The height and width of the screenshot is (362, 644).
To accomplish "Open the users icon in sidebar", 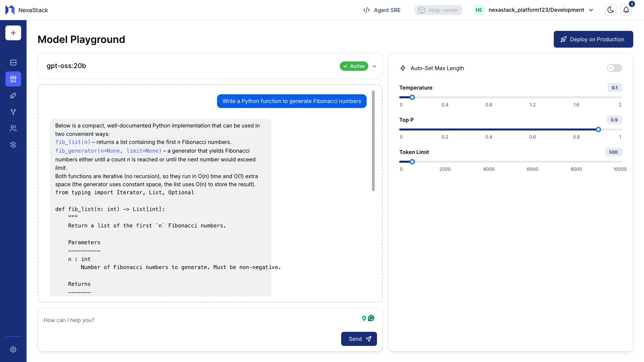I will [13, 128].
